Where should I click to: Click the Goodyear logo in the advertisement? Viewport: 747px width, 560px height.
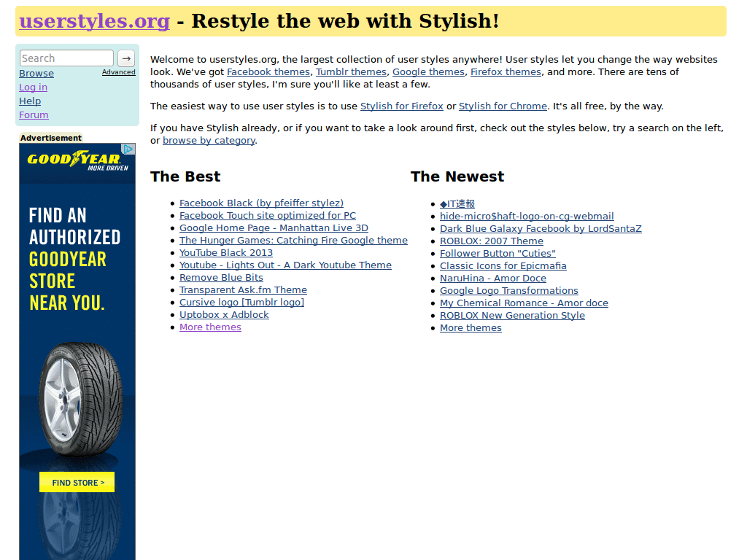77,160
